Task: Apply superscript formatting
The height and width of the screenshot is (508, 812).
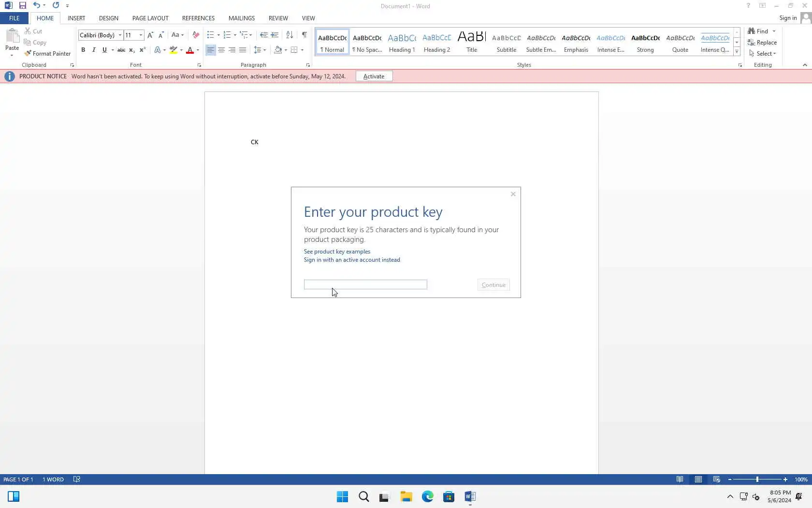Action: (x=143, y=50)
